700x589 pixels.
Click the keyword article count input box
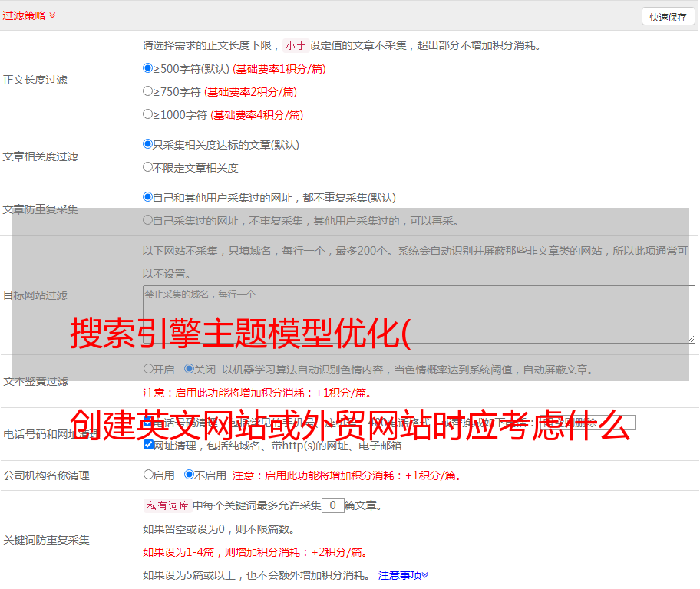(332, 505)
